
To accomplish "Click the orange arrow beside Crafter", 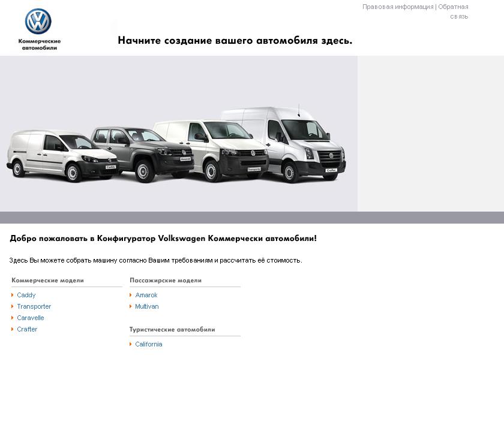I will pyautogui.click(x=12, y=329).
